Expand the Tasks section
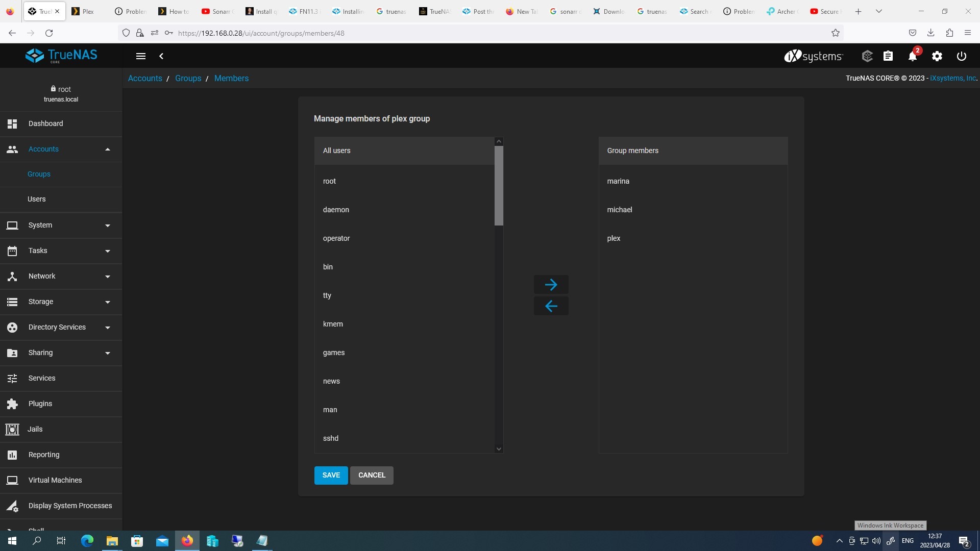Viewport: 980px width, 551px height. coord(61,251)
